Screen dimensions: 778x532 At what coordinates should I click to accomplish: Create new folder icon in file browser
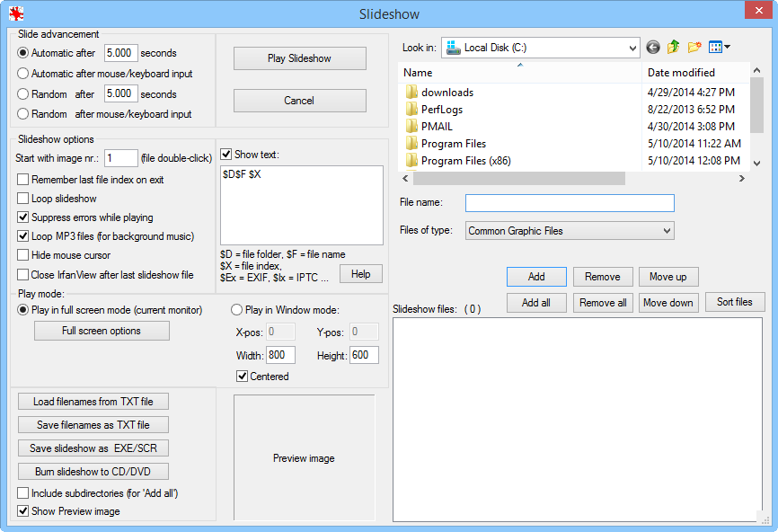click(x=694, y=48)
